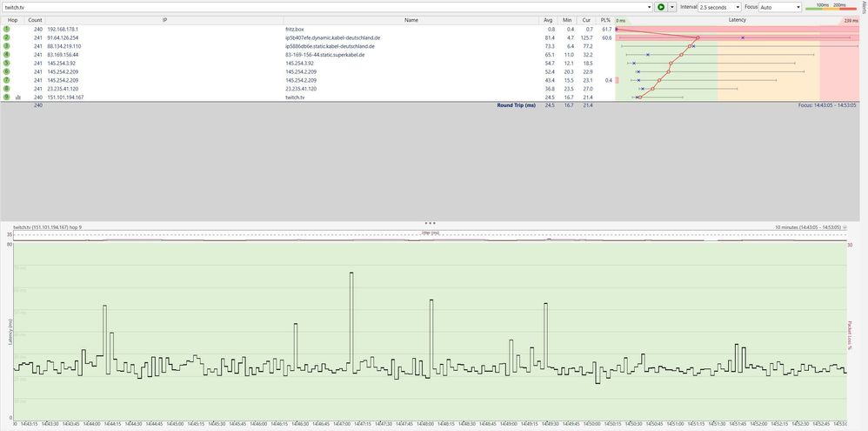Sort by the PL% column header
This screenshot has width=868, height=431.
pyautogui.click(x=605, y=20)
